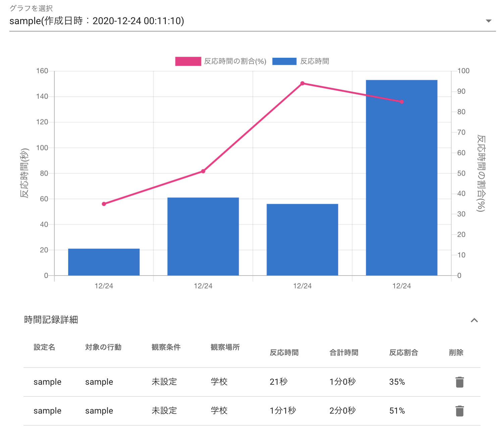This screenshot has width=504, height=427.
Task: Select the sample graph combo box field
Action: tap(252, 21)
